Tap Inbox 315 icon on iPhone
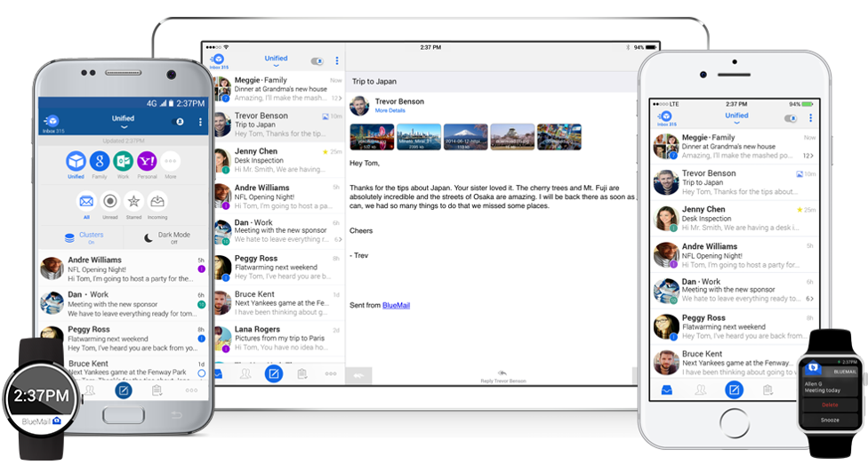The image size is (868, 473). (666, 118)
